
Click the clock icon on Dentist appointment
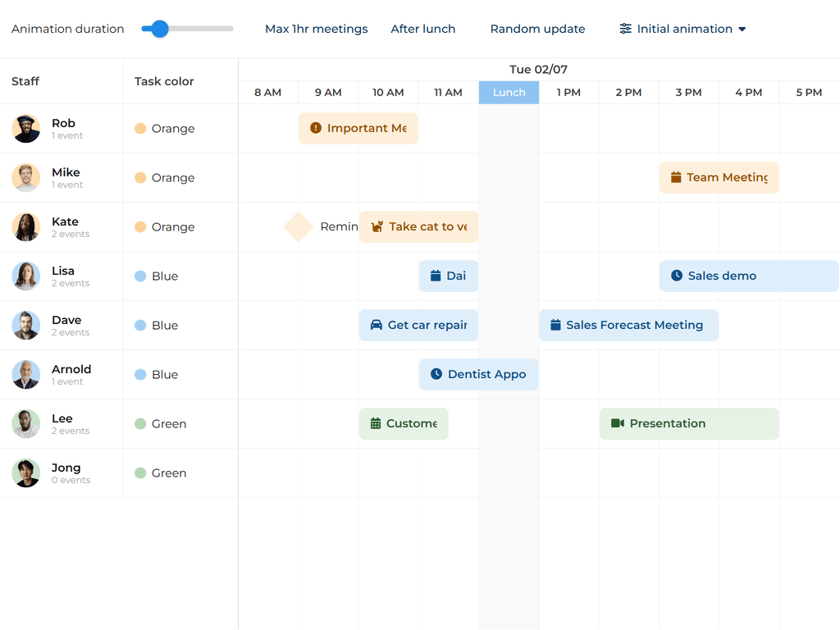pos(436,374)
